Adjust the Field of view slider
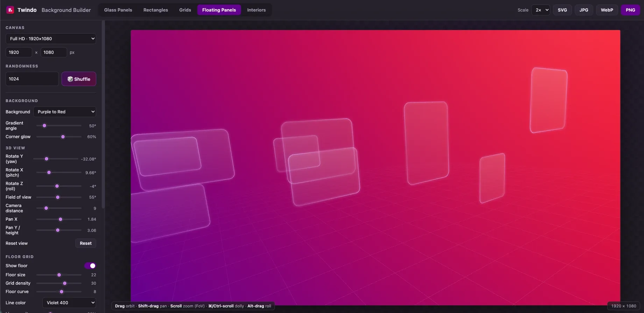 [59, 197]
